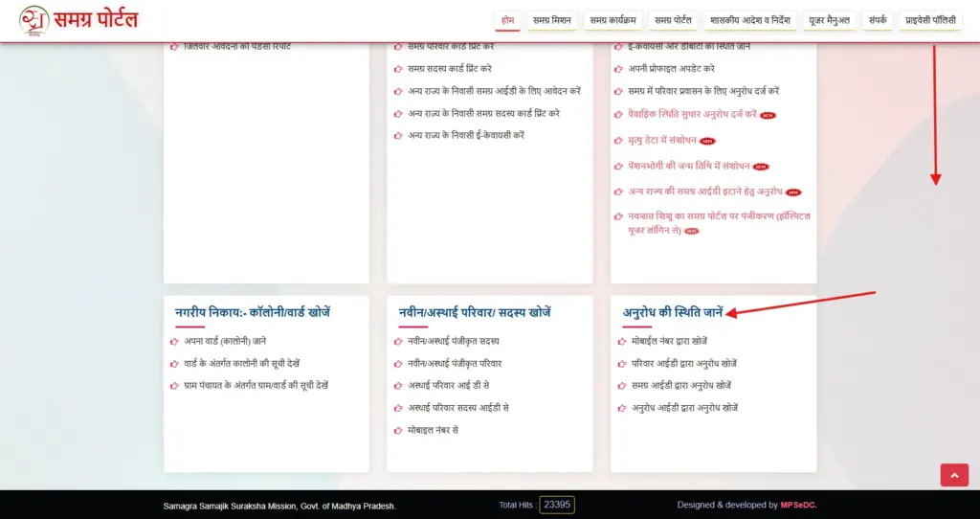
Task: Open the प्राइवेसी पॉलिसी menu item
Action: [930, 20]
